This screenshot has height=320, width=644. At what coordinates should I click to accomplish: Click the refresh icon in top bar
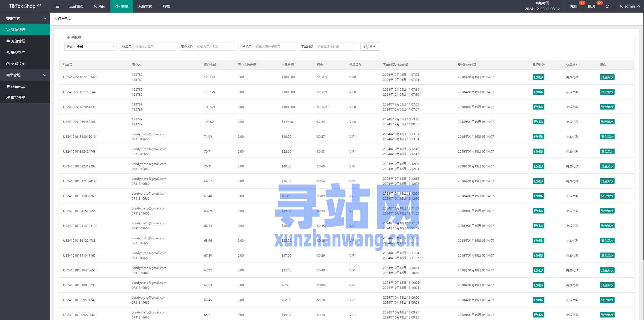[607, 6]
